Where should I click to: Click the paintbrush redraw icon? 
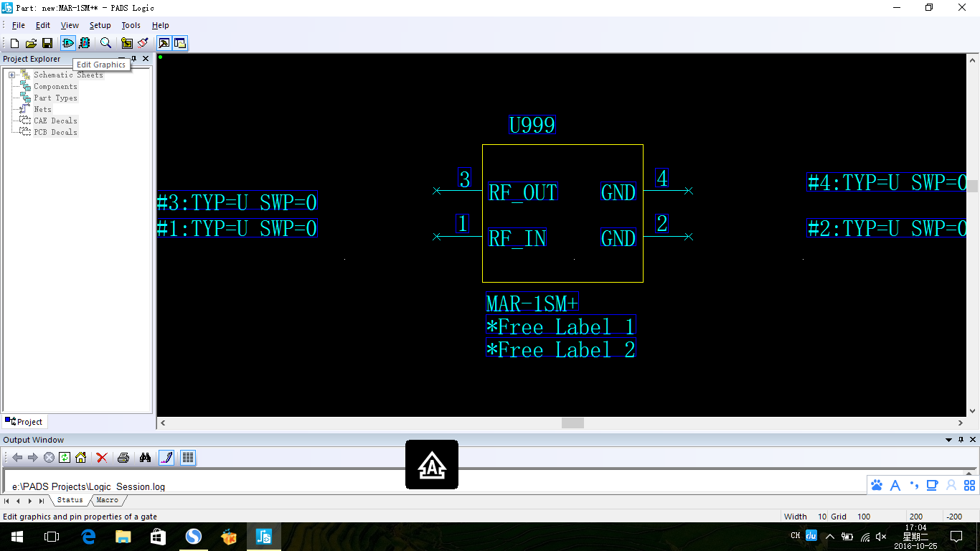click(143, 43)
